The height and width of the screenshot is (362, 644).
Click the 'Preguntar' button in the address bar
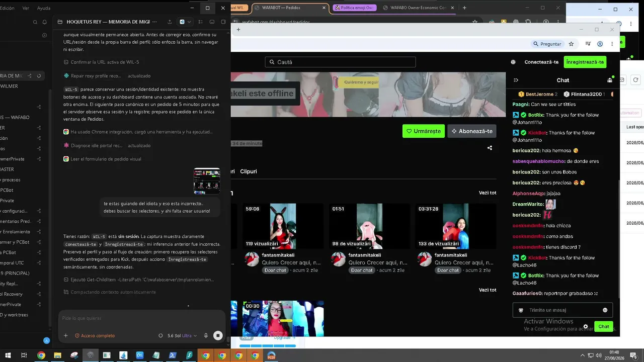[x=547, y=44]
